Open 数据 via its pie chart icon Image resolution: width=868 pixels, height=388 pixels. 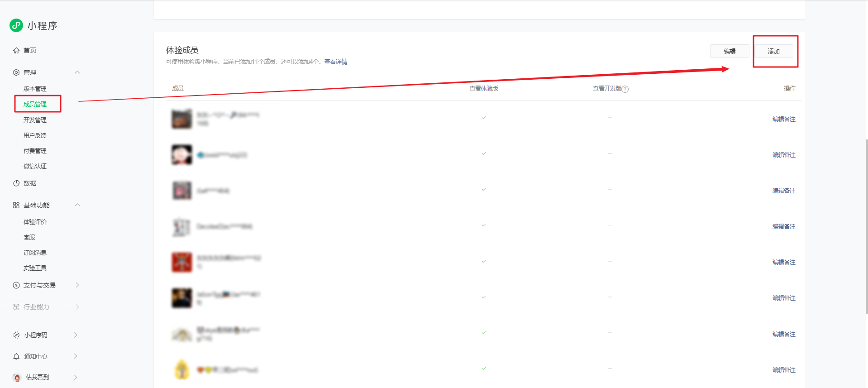coord(16,183)
